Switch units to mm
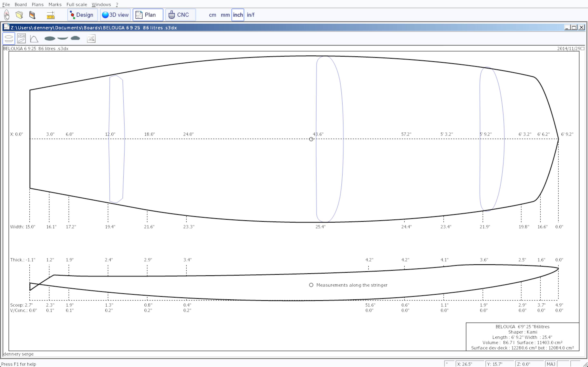This screenshot has height=367, width=588. pyautogui.click(x=225, y=15)
